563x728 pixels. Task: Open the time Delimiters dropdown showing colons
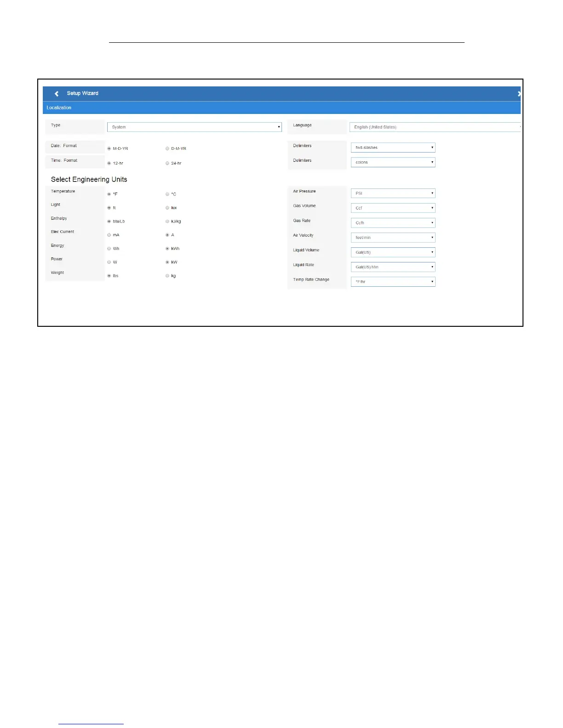[x=393, y=162]
